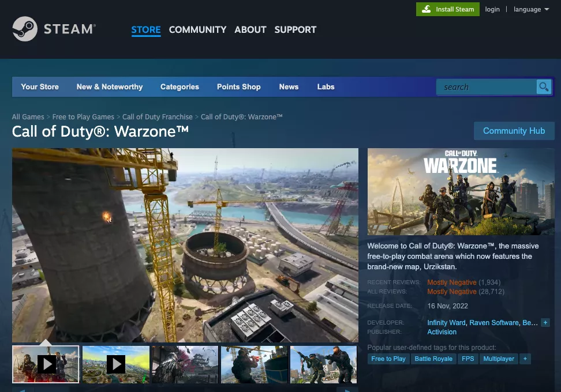This screenshot has height=392, width=561.
Task: Open the SUPPORT top menu item
Action: click(295, 29)
